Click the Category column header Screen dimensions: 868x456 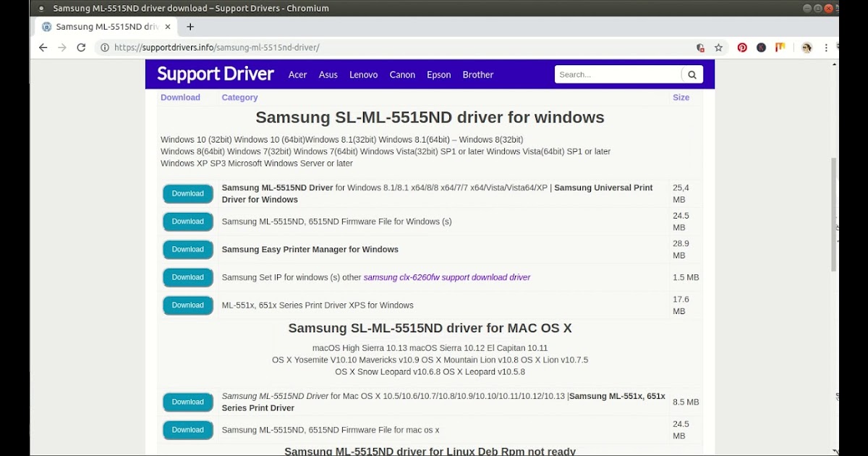[x=239, y=97]
